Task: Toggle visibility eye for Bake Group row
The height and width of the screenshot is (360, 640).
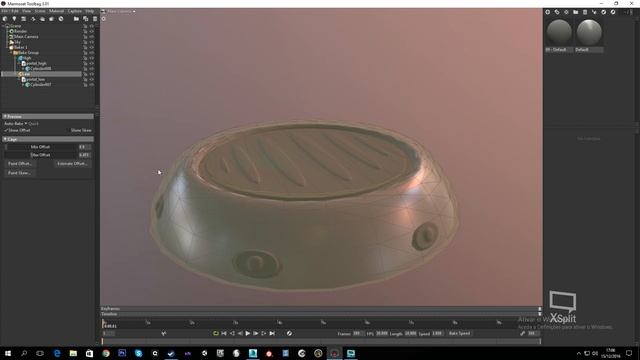Action: (91, 53)
